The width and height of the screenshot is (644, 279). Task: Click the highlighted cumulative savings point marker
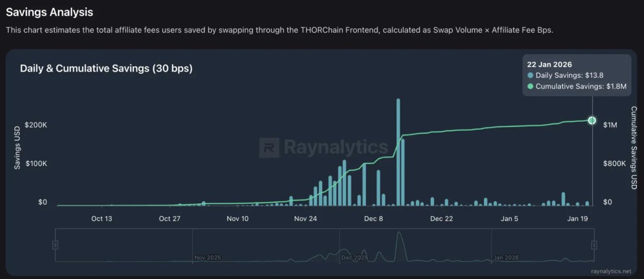coord(592,120)
